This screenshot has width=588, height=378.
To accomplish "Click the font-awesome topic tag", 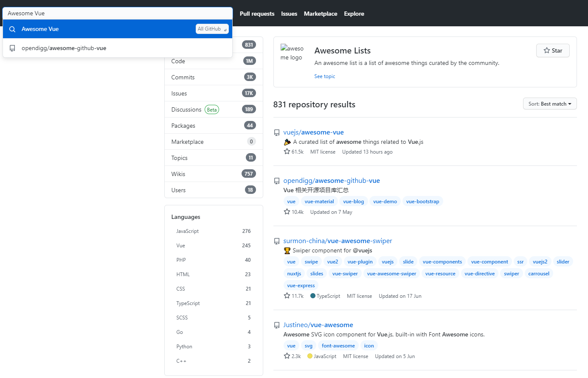I will (x=338, y=346).
